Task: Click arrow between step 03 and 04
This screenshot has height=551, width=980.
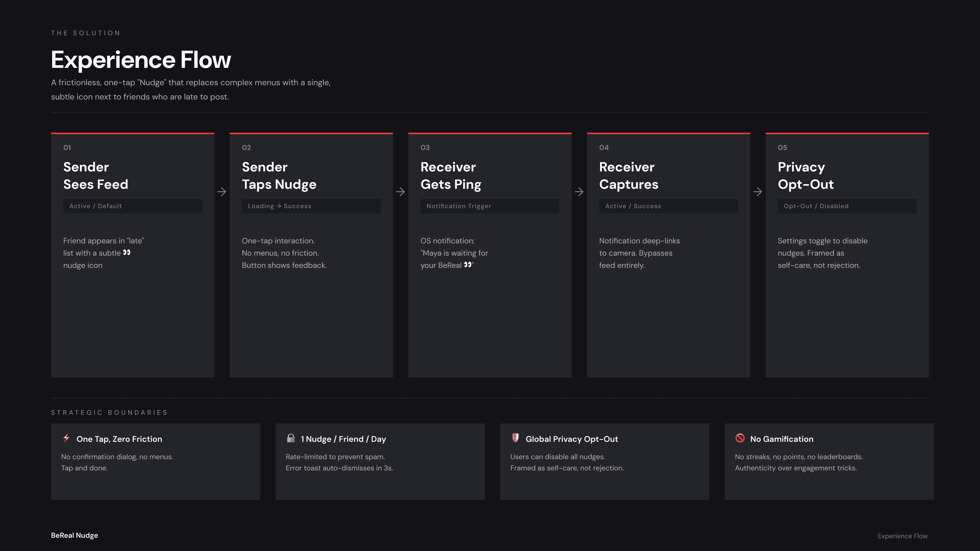Action: coord(579,192)
